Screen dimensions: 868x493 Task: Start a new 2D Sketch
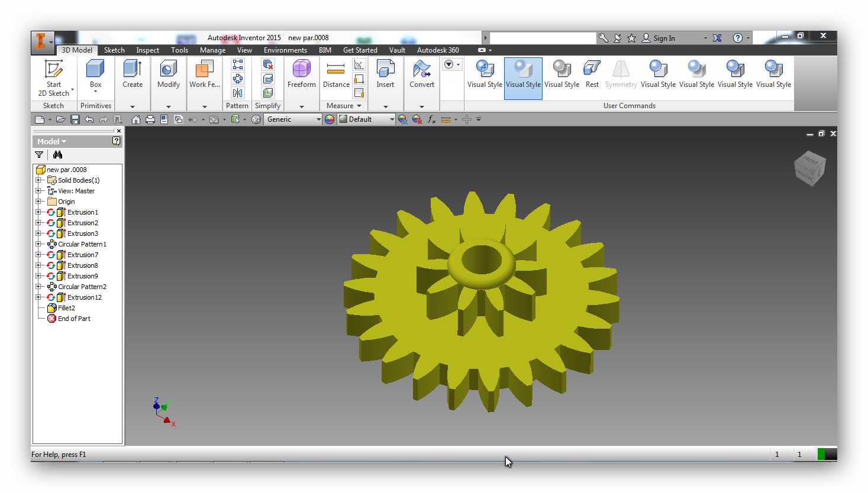[x=54, y=77]
